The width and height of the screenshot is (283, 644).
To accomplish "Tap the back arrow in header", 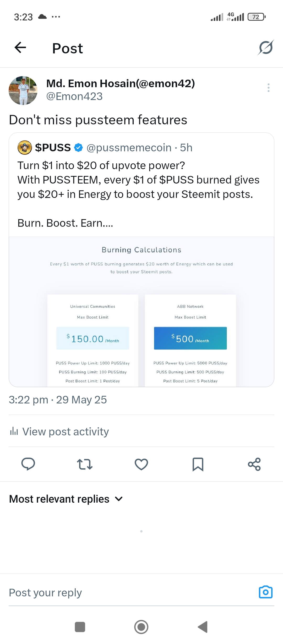I will (20, 48).
